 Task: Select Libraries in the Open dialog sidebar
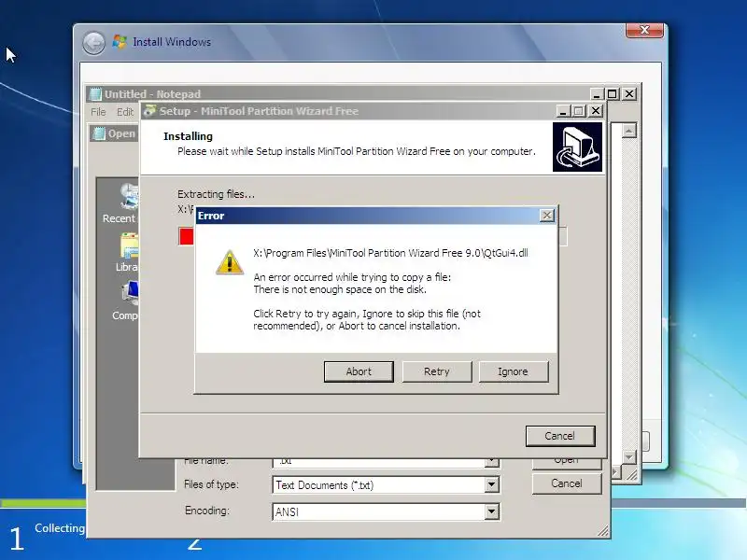click(x=127, y=252)
